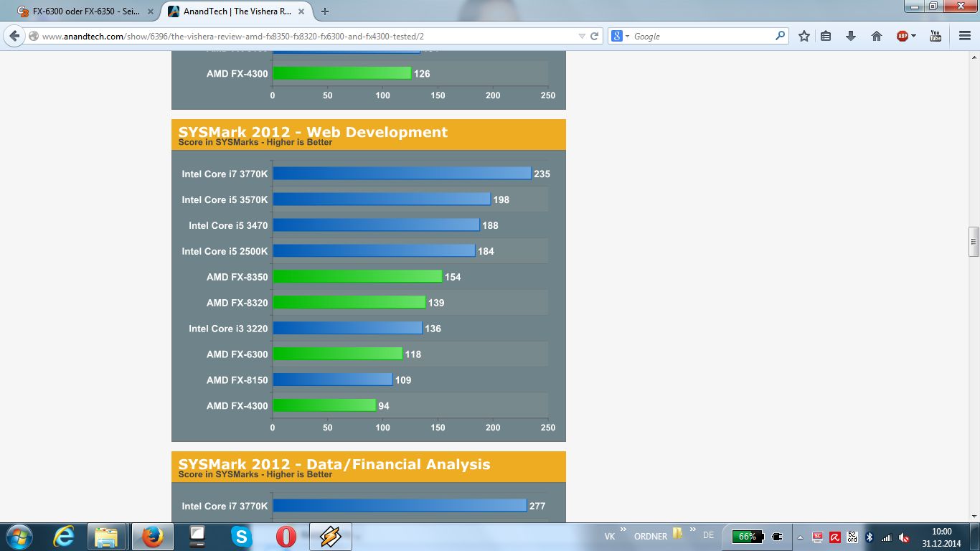Open a new tab with plus button
This screenshot has height=551, width=980.
[325, 11]
